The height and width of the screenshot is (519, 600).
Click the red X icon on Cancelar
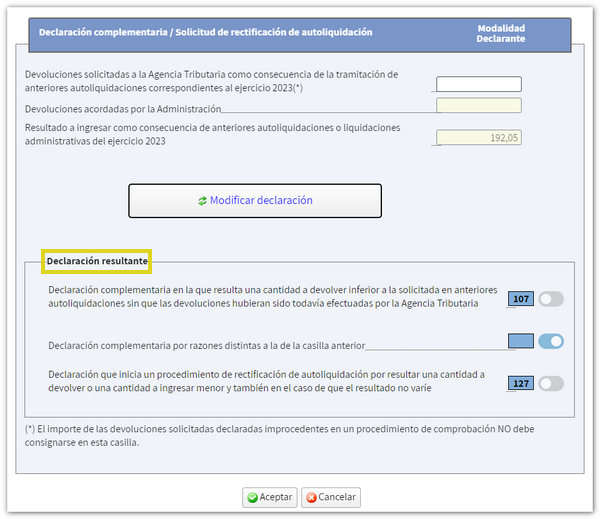point(311,497)
